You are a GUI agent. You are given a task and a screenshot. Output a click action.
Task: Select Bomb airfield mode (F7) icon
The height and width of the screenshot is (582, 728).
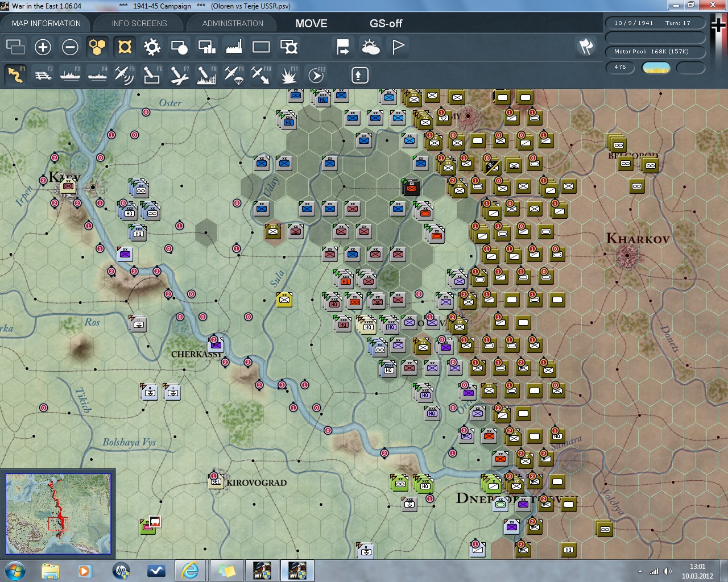click(179, 76)
